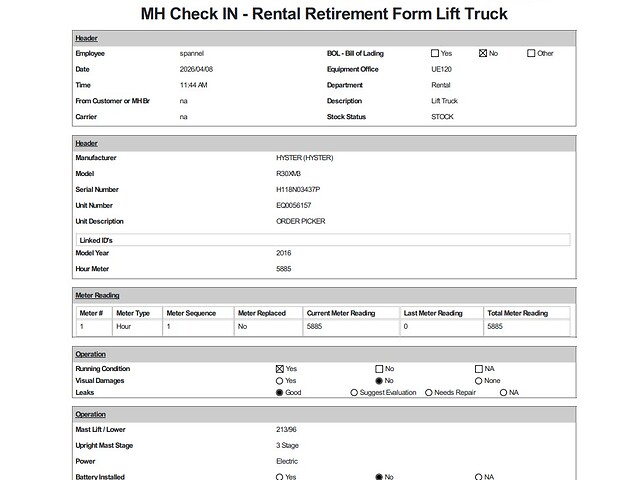Viewport: 640px width, 480px height.
Task: Click the Equipment Office value UE120
Action: (x=441, y=69)
